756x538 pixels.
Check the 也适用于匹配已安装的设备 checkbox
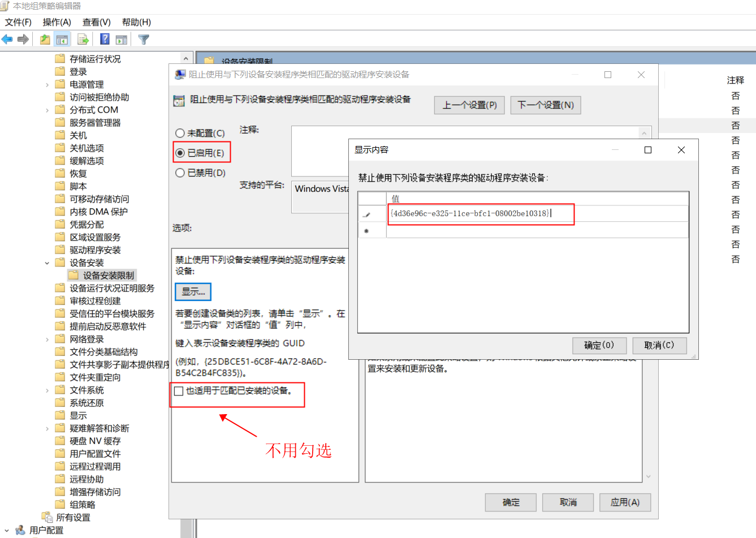pyautogui.click(x=177, y=390)
